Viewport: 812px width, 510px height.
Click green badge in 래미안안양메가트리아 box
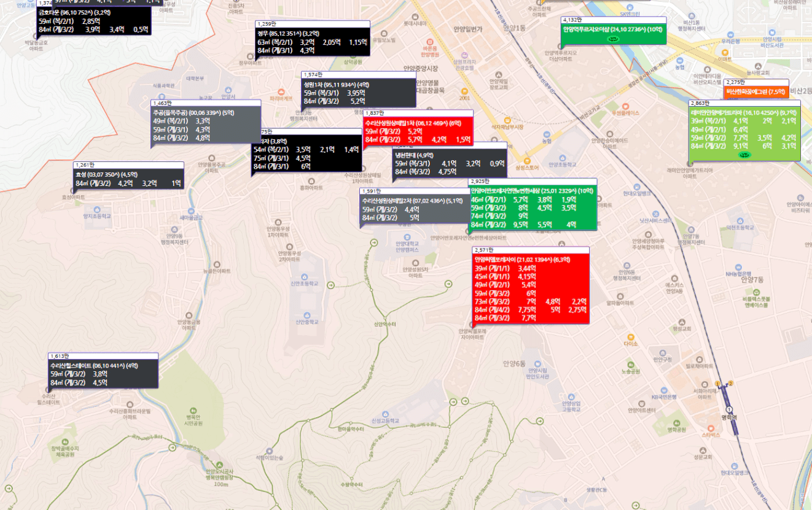pyautogui.click(x=744, y=155)
